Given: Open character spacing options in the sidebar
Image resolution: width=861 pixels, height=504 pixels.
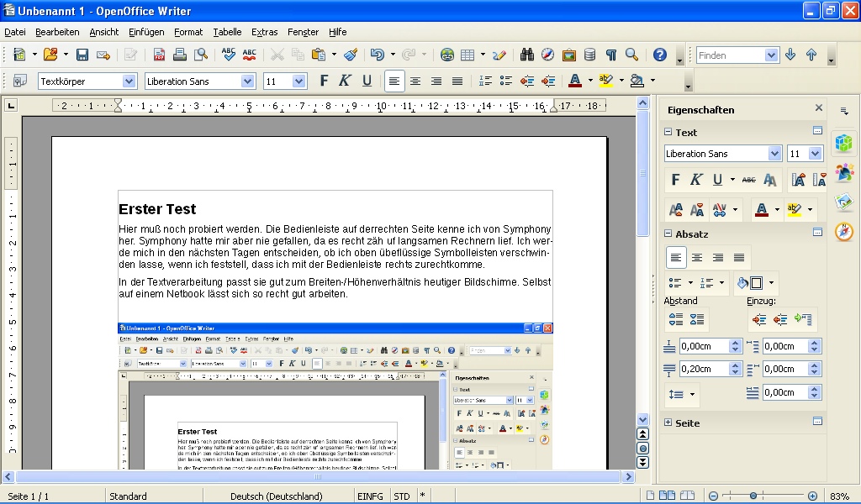Looking at the screenshot, I should click(720, 209).
